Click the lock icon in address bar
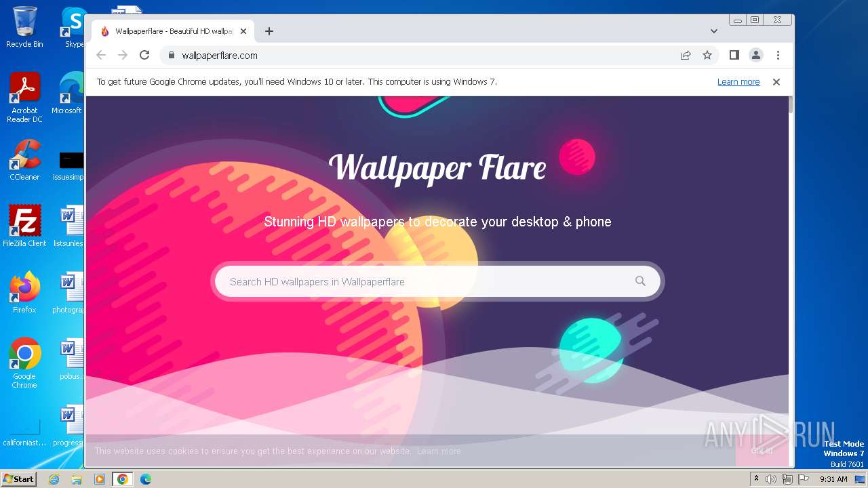The height and width of the screenshot is (488, 868). [171, 56]
